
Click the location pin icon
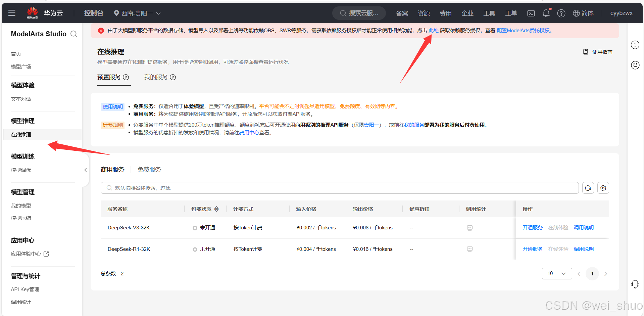click(116, 13)
